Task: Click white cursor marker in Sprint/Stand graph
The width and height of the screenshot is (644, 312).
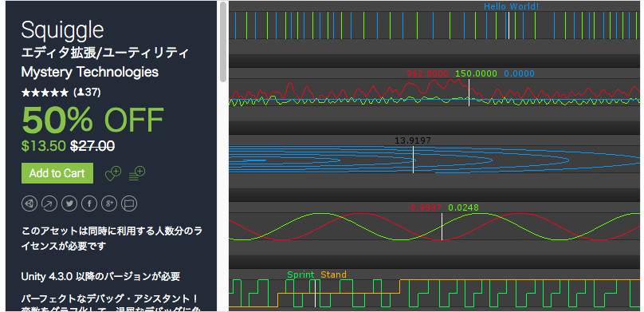Action: [315, 293]
